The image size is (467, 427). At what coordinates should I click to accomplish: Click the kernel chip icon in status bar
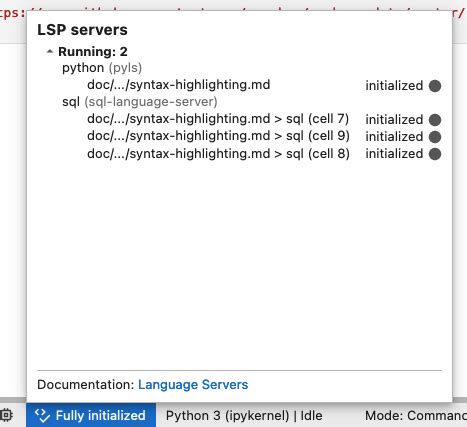coord(6,415)
